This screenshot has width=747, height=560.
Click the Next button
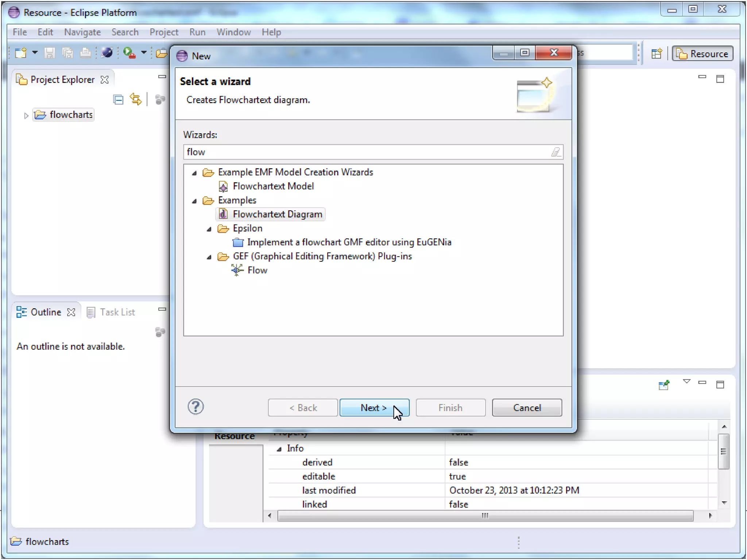[x=374, y=408]
